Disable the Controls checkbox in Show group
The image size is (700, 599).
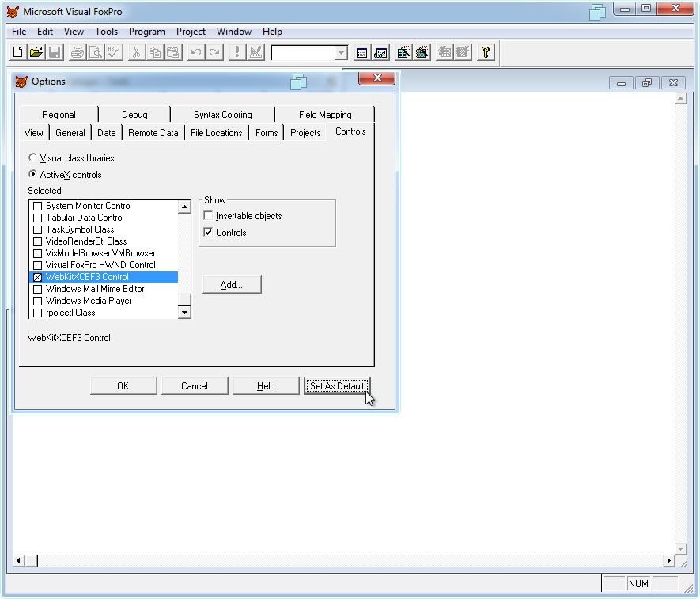[208, 233]
